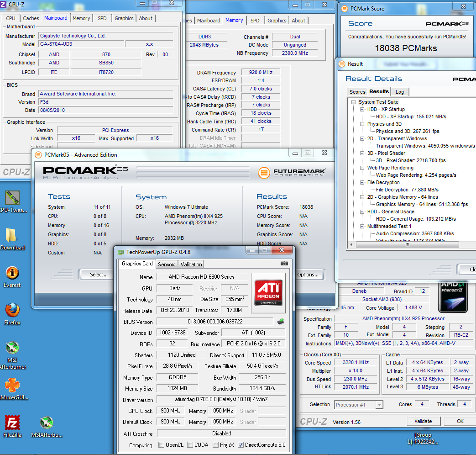476x455 pixels.
Task: Open the Download folder on desktop
Action: tap(12, 239)
